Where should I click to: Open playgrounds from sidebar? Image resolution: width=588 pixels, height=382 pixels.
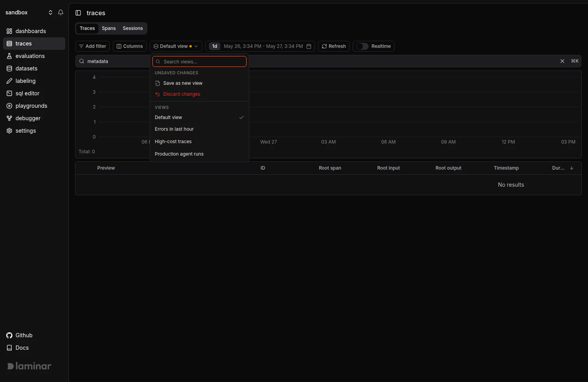pyautogui.click(x=34, y=106)
